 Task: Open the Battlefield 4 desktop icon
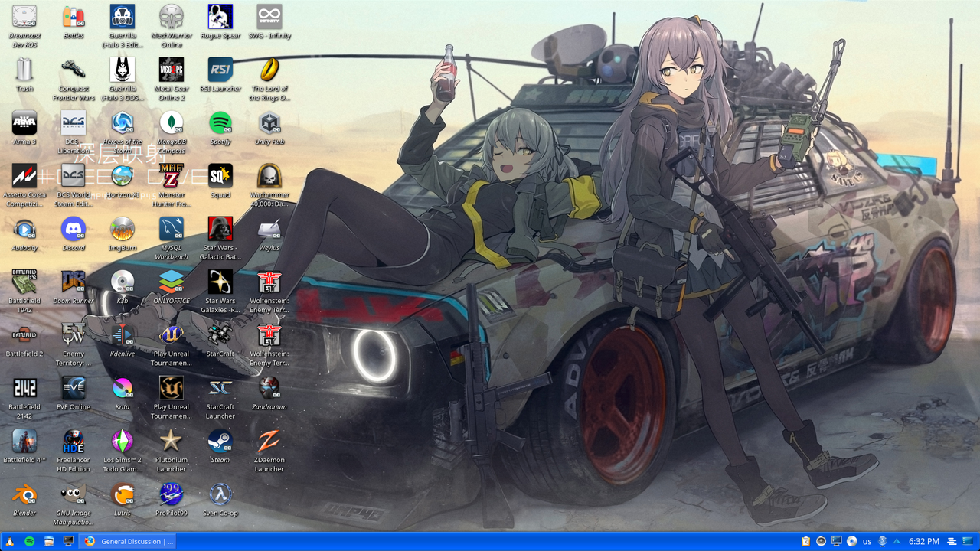coord(24,439)
